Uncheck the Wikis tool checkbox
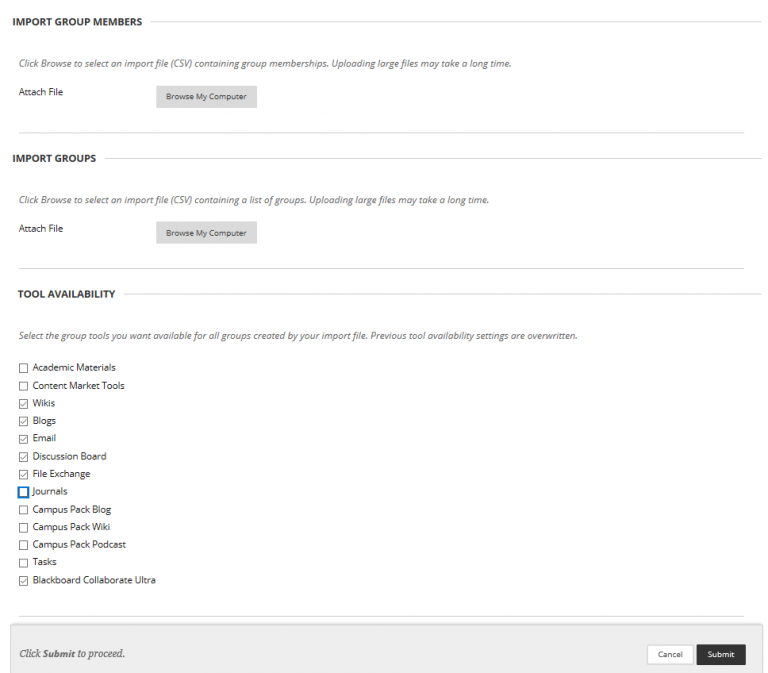Viewport: 768px width, 673px height. click(x=24, y=404)
